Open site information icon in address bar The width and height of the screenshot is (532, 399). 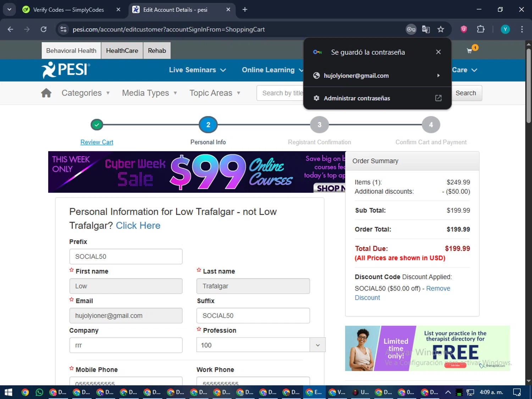click(x=63, y=29)
